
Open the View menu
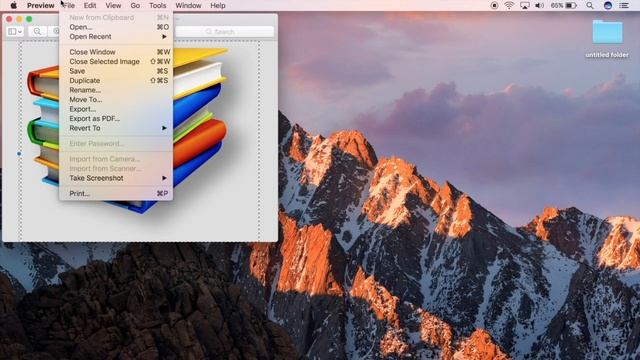113,5
